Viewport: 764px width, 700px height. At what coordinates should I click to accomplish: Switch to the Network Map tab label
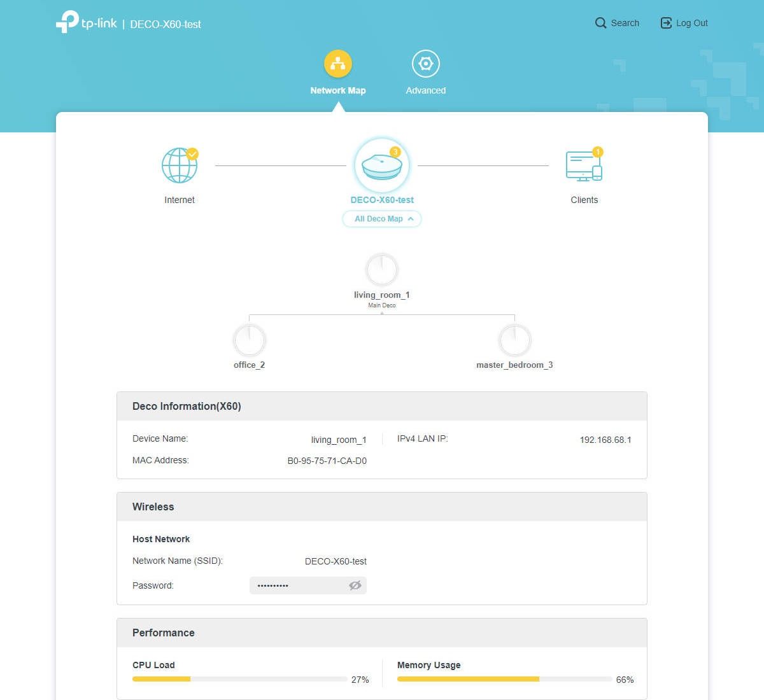338,90
